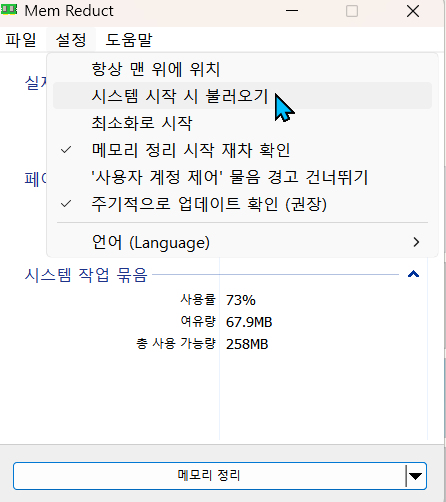Minimize the Mem Reduct window

coord(292,11)
